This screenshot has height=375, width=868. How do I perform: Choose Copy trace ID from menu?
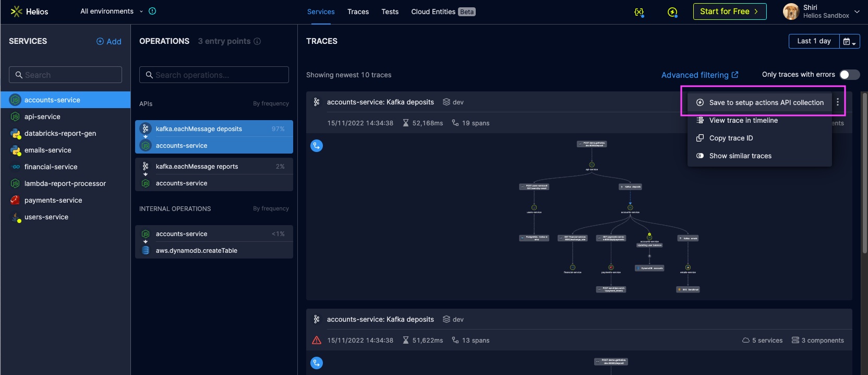(759, 138)
